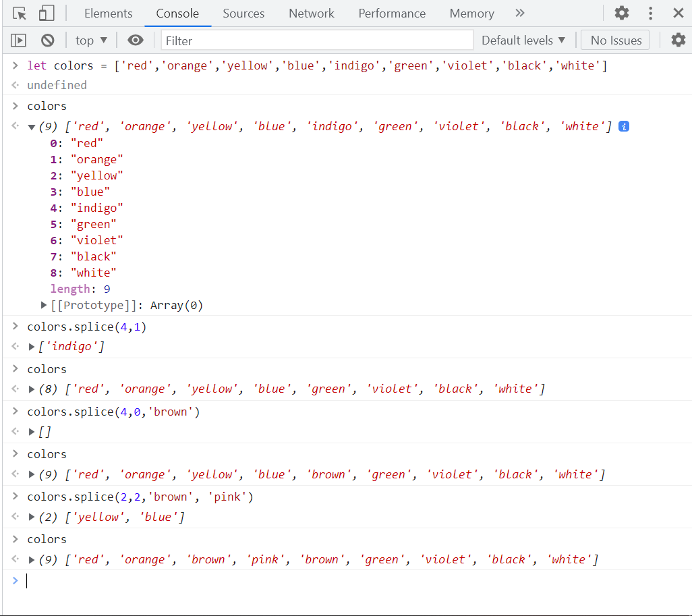Click the let colors declaration line
Screen dimensions: 692x616
pyautogui.click(x=317, y=66)
